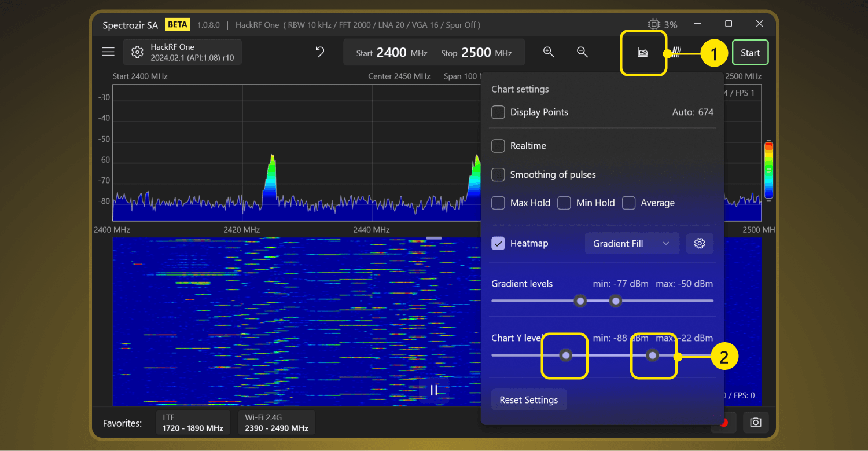868x451 pixels.
Task: Enable the Display Points checkbox
Action: [498, 112]
